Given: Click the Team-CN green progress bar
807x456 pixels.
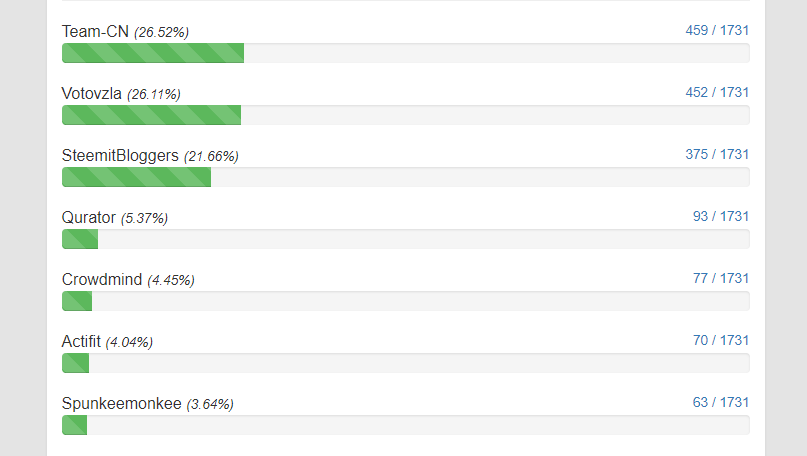Looking at the screenshot, I should (153, 53).
